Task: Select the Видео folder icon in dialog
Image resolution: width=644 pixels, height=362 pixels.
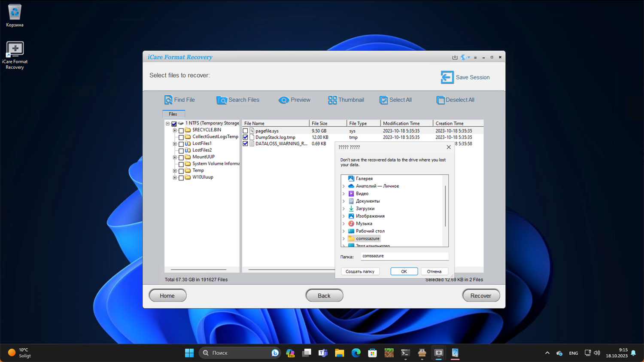Action: click(x=351, y=194)
